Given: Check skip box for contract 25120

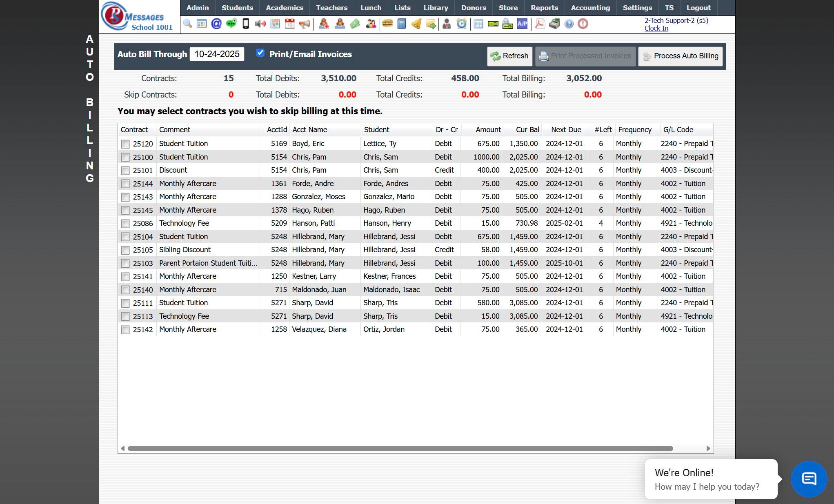Looking at the screenshot, I should (125, 144).
